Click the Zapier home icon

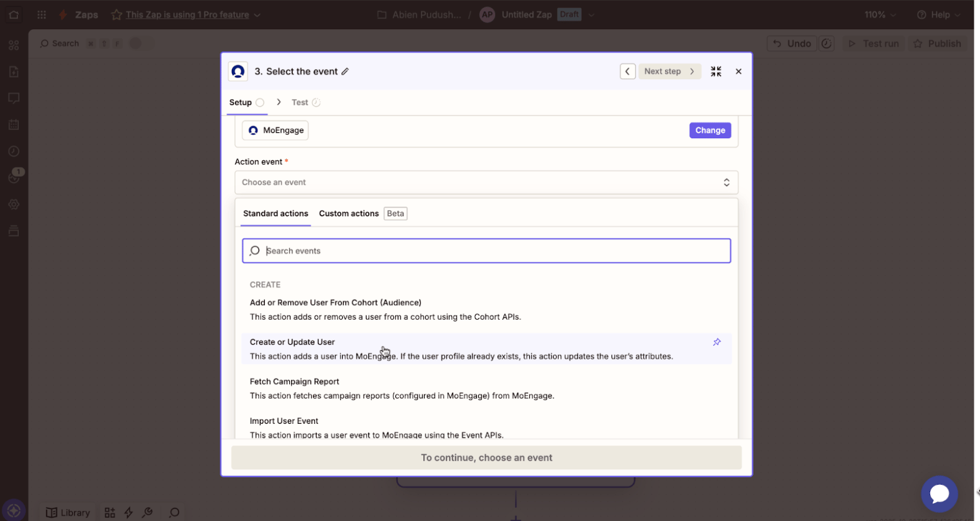point(14,14)
